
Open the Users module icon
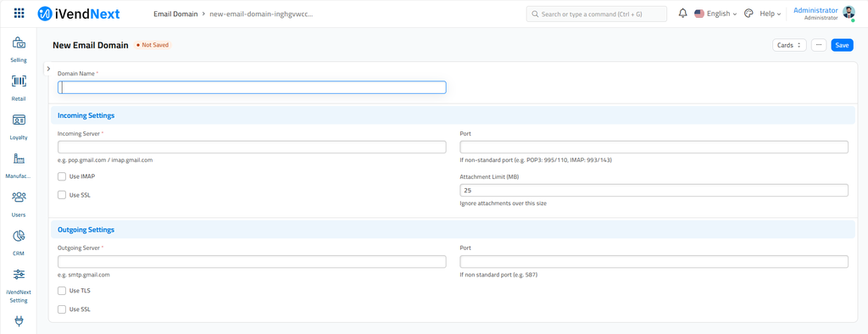(x=19, y=198)
